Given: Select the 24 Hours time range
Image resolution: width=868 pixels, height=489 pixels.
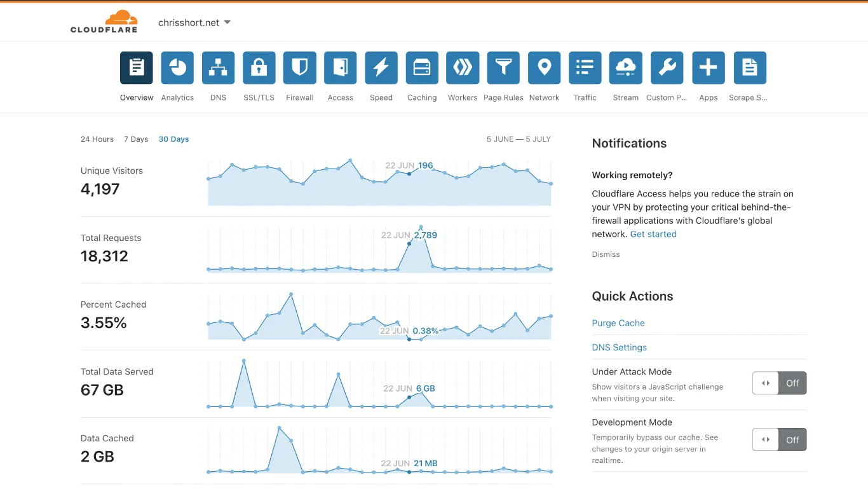Looking at the screenshot, I should 97,139.
